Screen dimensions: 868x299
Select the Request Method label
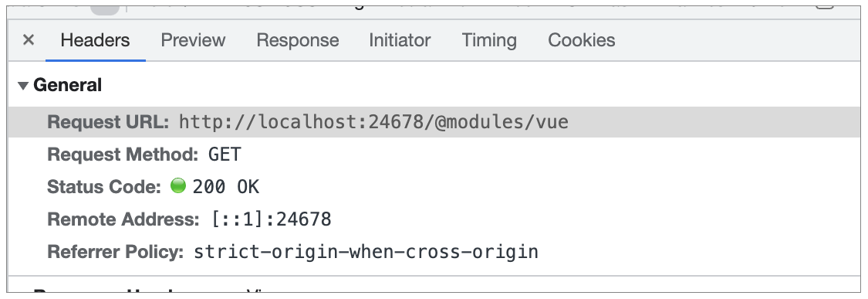click(x=123, y=155)
